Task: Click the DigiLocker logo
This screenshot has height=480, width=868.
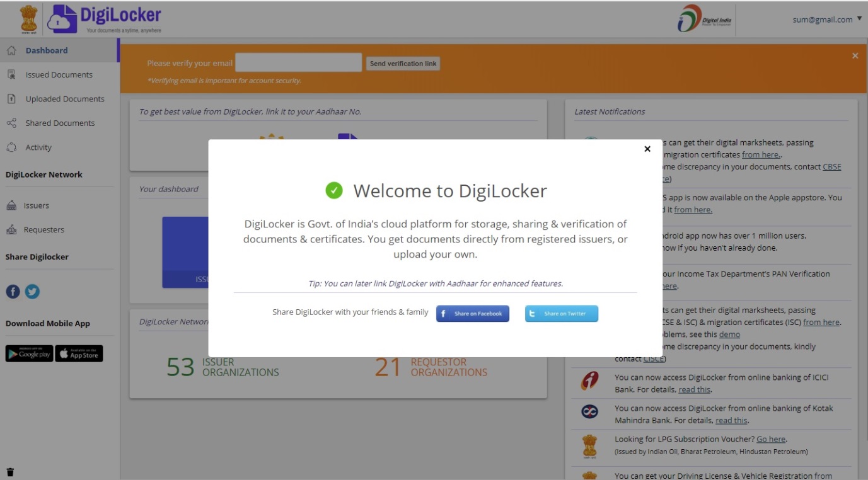Action: pyautogui.click(x=105, y=19)
